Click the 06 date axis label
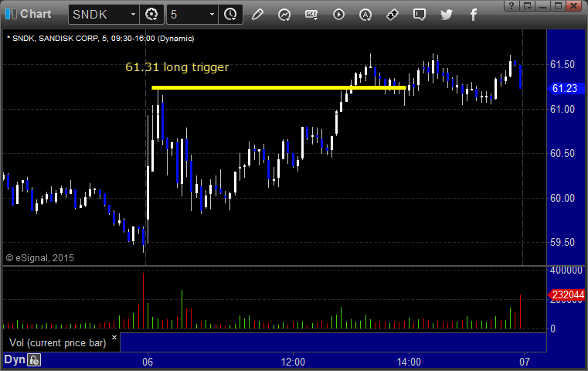Screen dimensions: 588x371 pos(148,362)
